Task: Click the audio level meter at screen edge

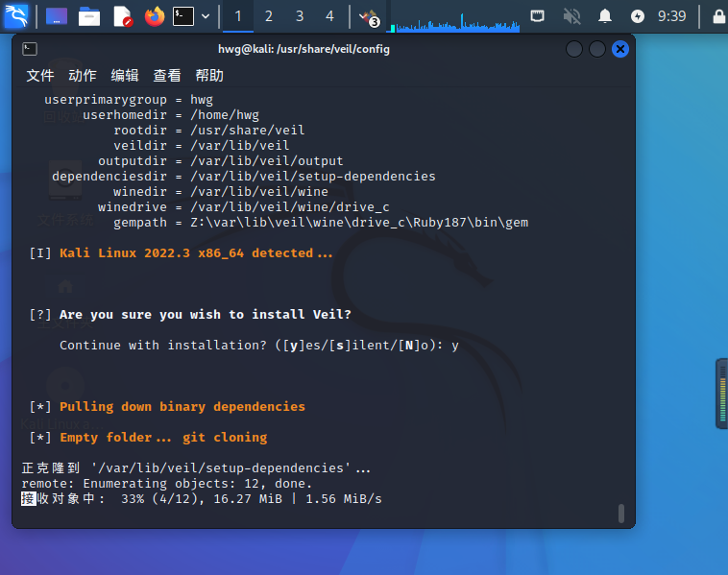Action: point(722,394)
